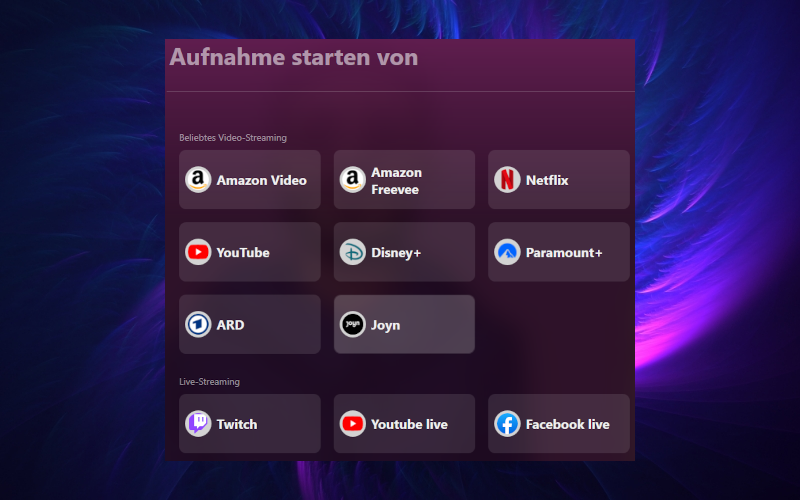Click the 'Live-Streaming' section heading
This screenshot has width=800, height=500.
(x=209, y=382)
